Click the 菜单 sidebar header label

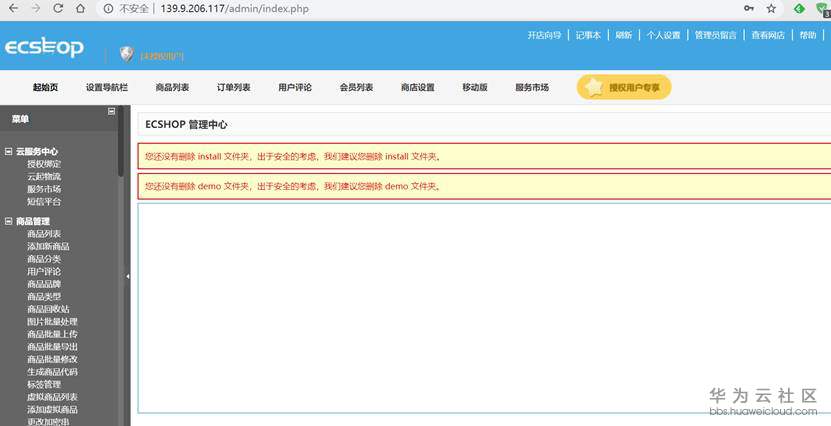coord(20,119)
